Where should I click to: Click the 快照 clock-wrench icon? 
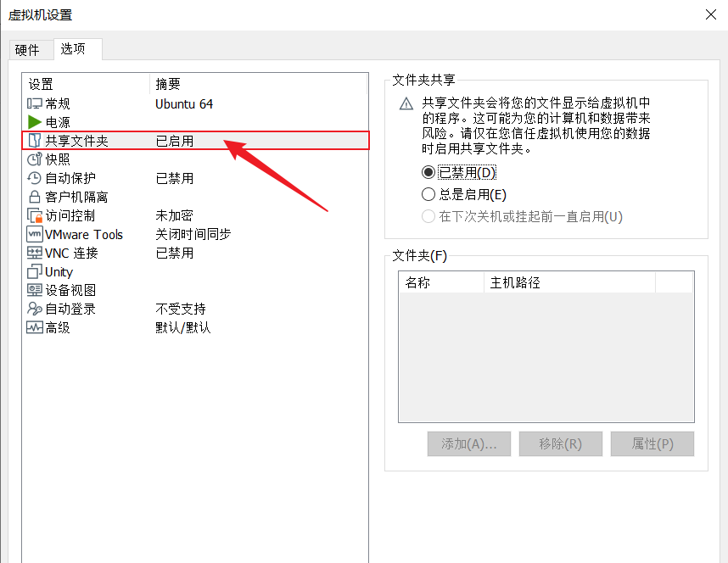pyautogui.click(x=35, y=159)
